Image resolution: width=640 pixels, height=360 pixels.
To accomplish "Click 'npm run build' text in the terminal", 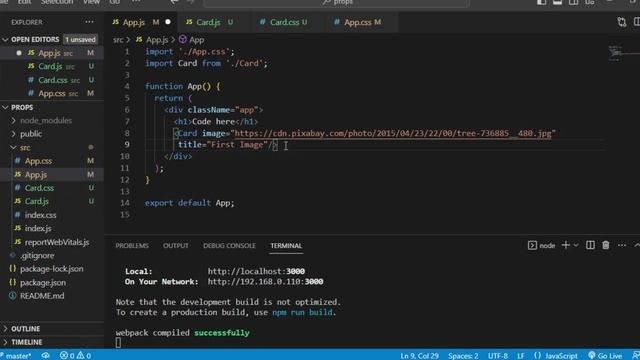I will click(x=302, y=312).
